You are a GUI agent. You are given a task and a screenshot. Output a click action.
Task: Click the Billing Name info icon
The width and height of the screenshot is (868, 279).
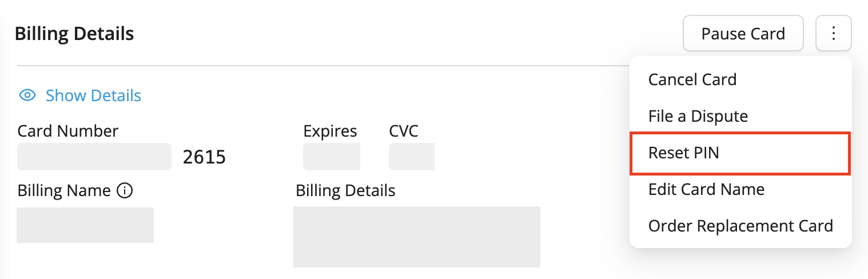coord(125,190)
